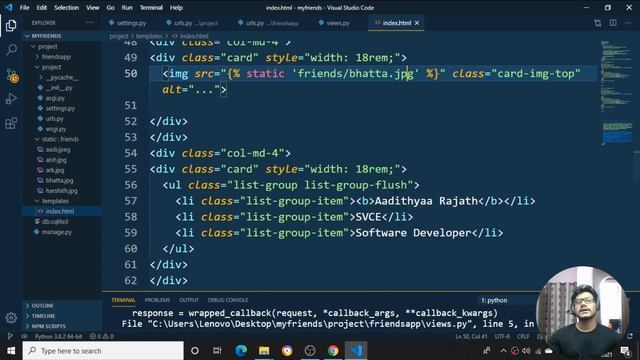Click the editor more actions ellipsis
Viewport: 640px width, 360px height.
[628, 23]
